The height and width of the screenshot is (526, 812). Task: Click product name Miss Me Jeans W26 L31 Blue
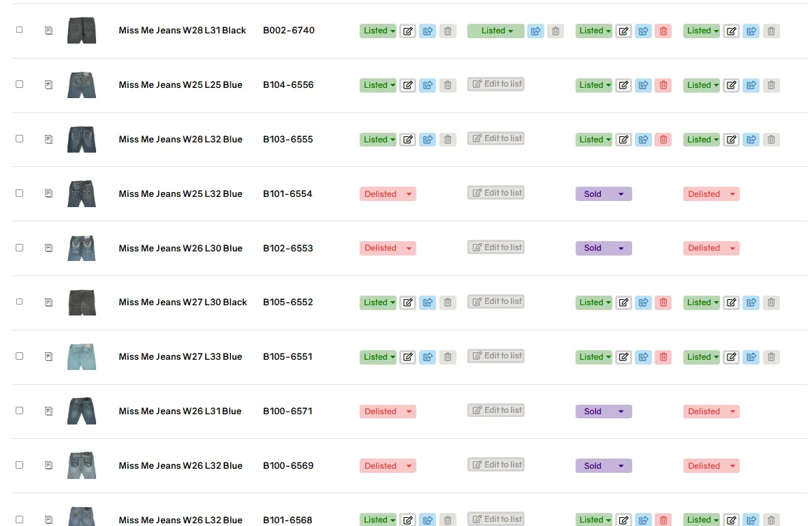click(x=180, y=411)
